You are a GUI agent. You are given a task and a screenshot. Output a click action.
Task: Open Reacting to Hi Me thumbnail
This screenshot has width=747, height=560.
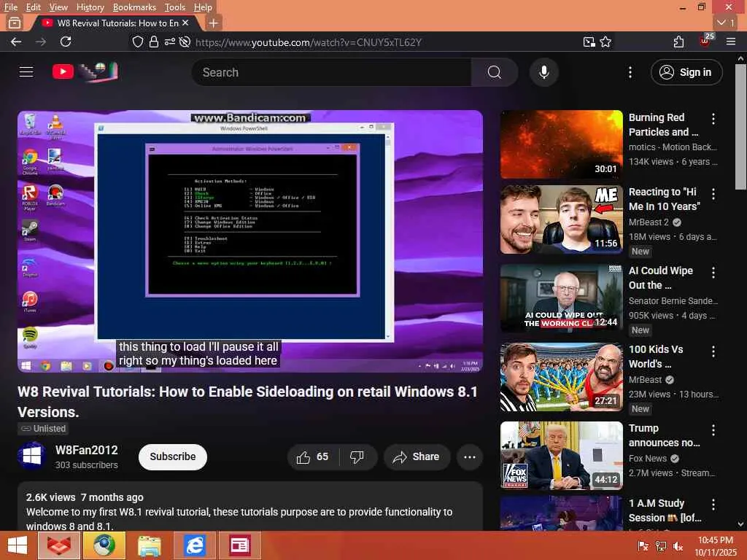coord(561,219)
